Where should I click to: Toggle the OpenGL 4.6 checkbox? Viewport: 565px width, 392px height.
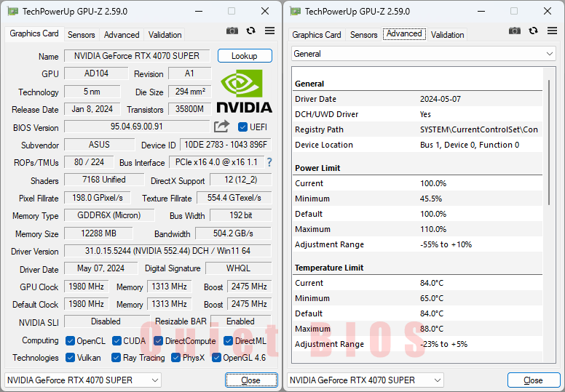pyautogui.click(x=216, y=357)
